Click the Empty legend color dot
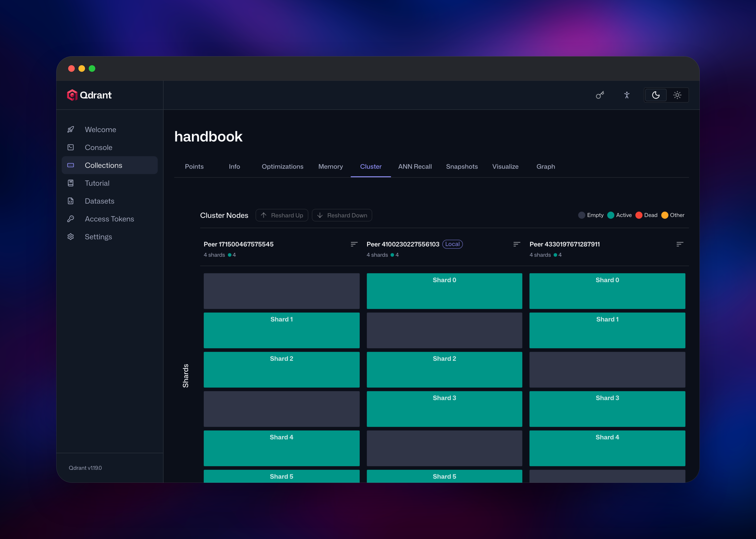Image resolution: width=756 pixels, height=539 pixels. click(582, 215)
